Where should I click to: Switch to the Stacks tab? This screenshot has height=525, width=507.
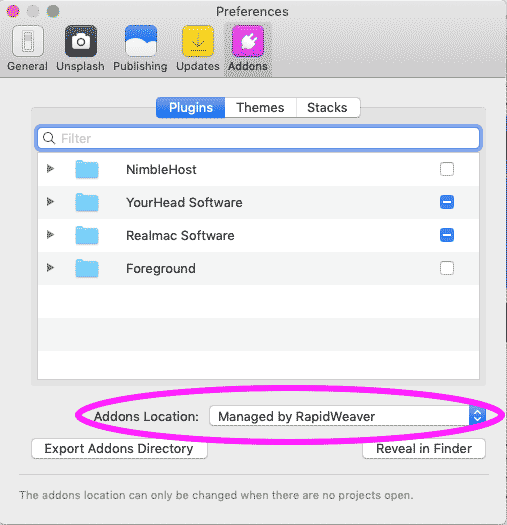(328, 107)
